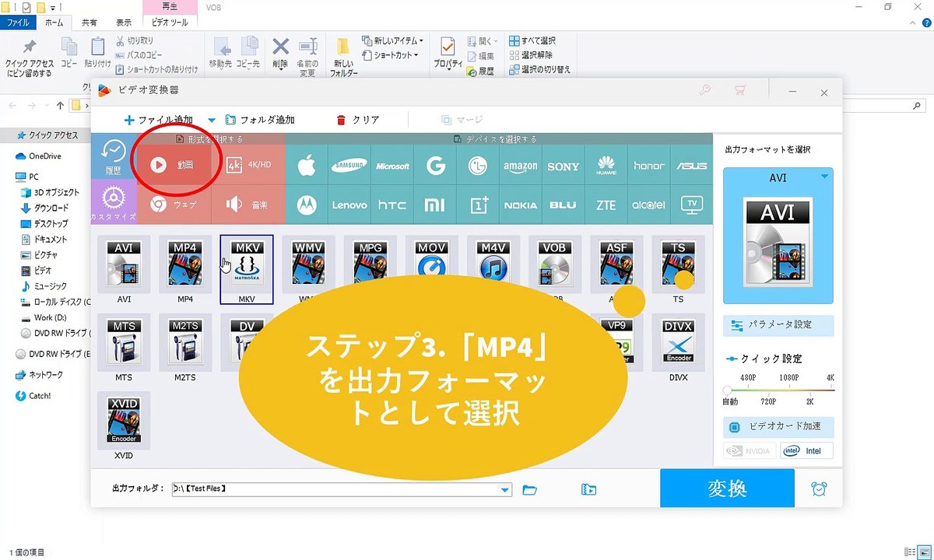Viewport: 934px width, 560px height.
Task: Click Select all in Explorer ribbon
Action: [532, 40]
